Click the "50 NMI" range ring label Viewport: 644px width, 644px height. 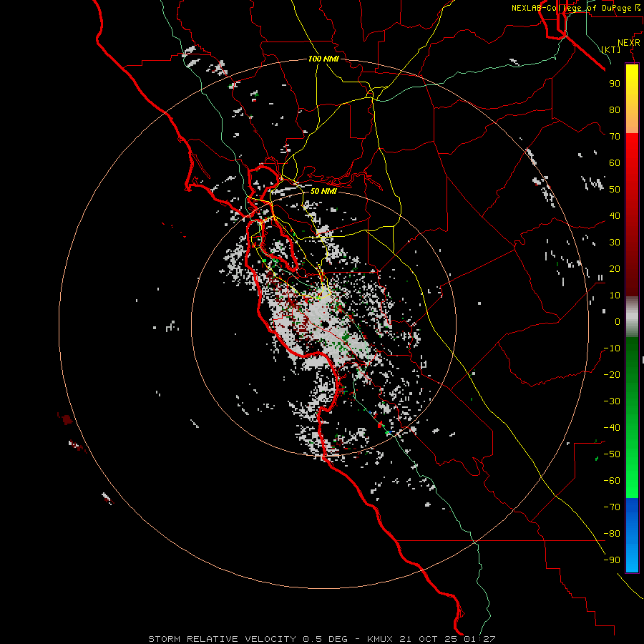point(323,191)
